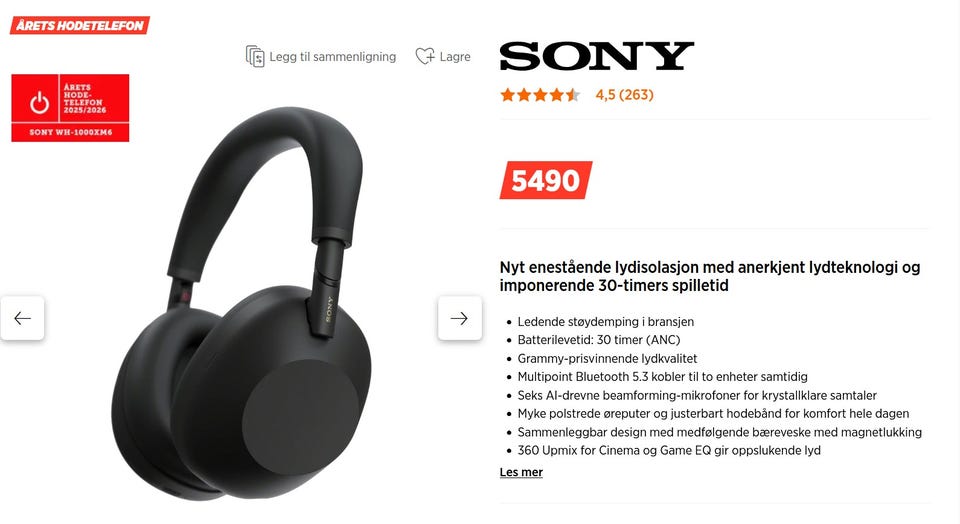960x524 pixels.
Task: Click the five-star rating icons
Action: click(x=540, y=95)
